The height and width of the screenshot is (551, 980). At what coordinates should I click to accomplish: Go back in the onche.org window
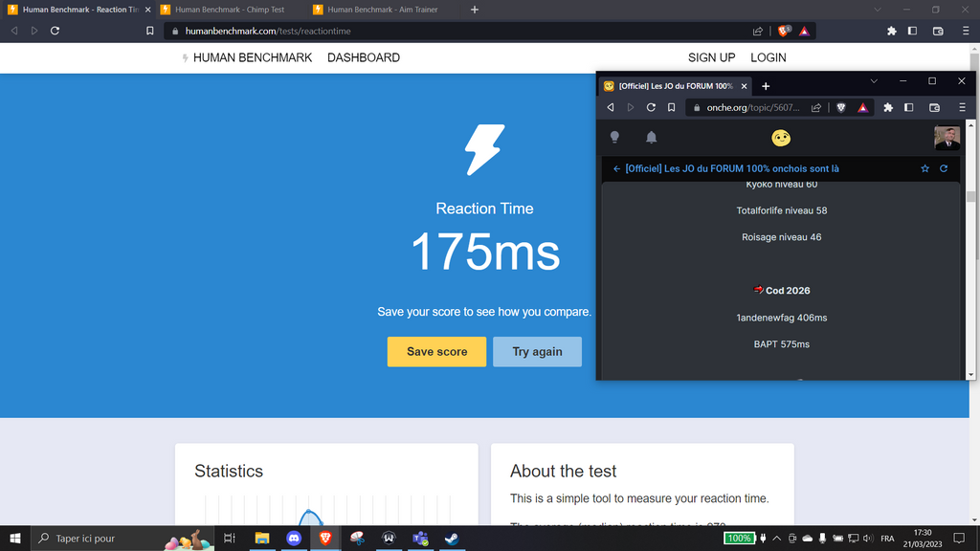pos(610,107)
